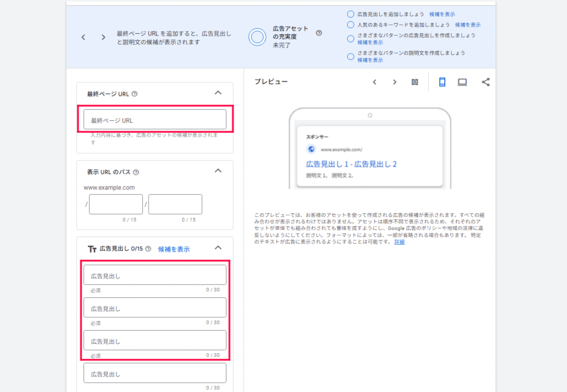Click the 最終ページURL input field
Screen dimensions: 567x392
pyautogui.click(x=154, y=119)
